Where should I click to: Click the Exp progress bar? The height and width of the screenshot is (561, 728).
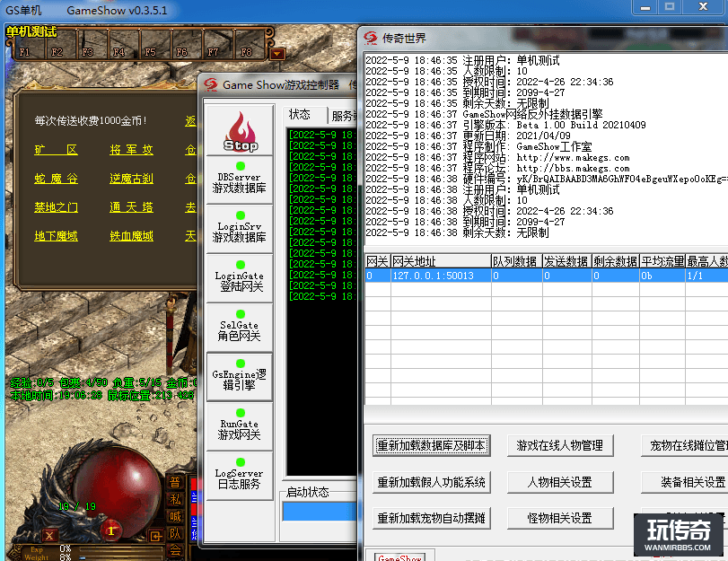point(120,548)
